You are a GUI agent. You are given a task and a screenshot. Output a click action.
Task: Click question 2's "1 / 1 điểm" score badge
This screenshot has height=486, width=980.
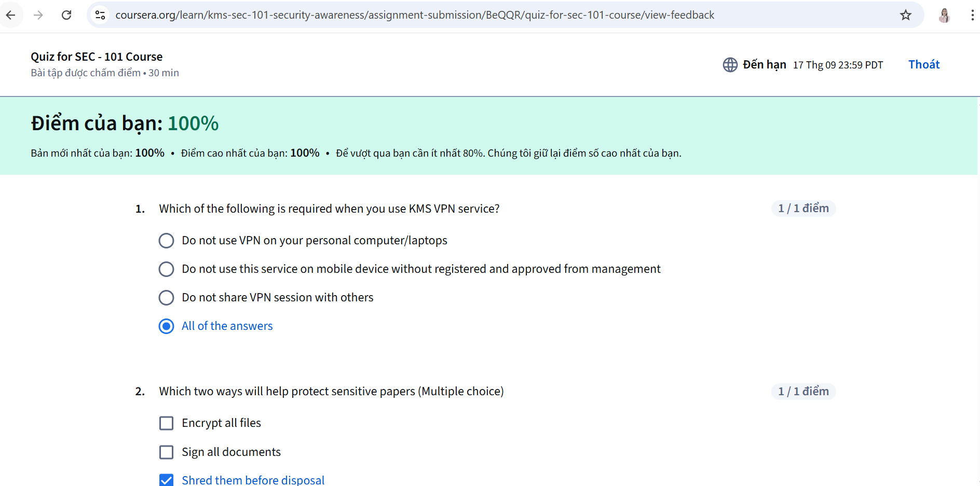(803, 392)
